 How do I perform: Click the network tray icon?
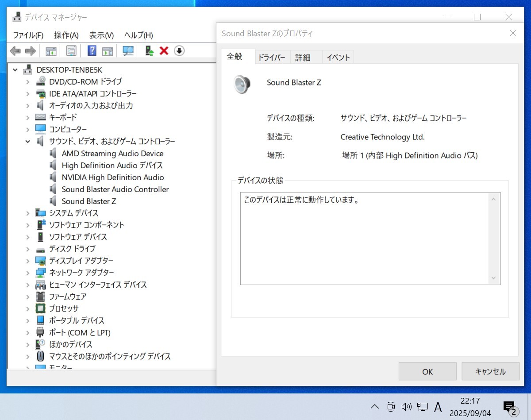(x=423, y=407)
